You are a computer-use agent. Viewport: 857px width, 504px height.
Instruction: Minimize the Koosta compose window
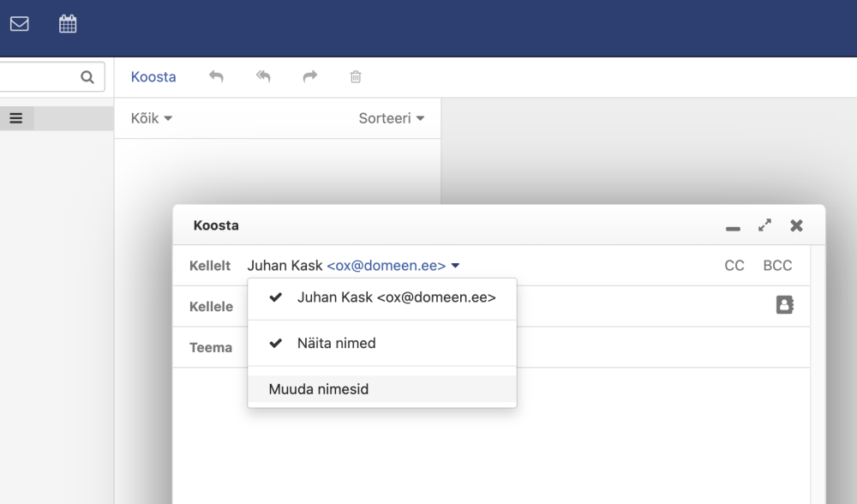[x=733, y=227]
